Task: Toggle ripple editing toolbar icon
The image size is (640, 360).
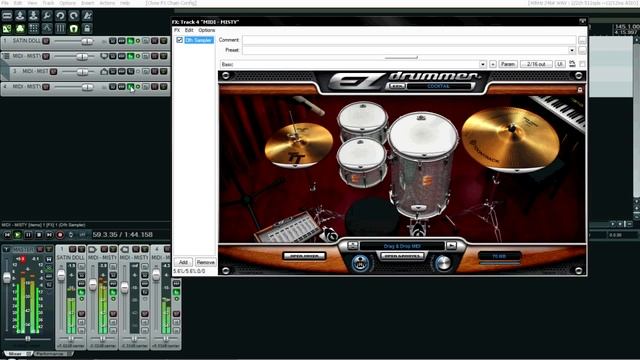Action: [33, 29]
